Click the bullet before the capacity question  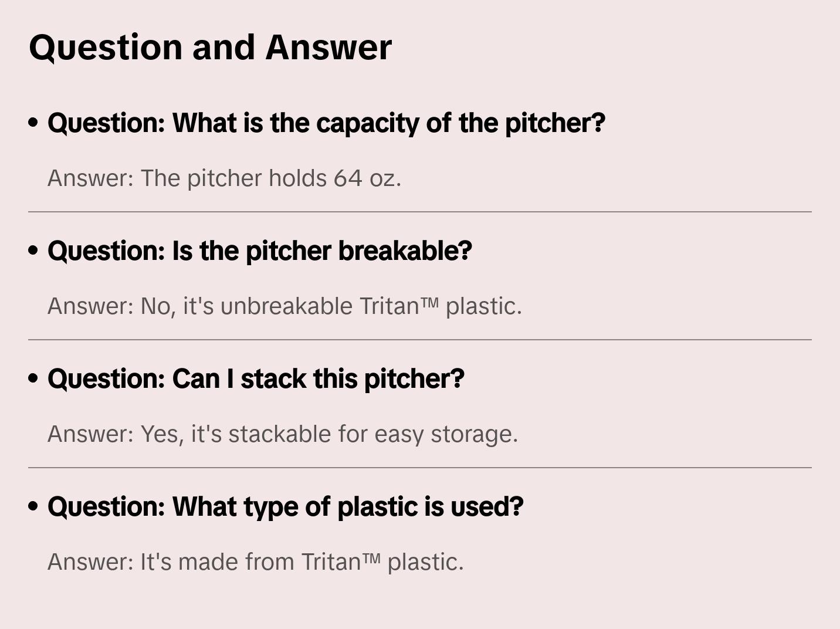click(x=33, y=123)
